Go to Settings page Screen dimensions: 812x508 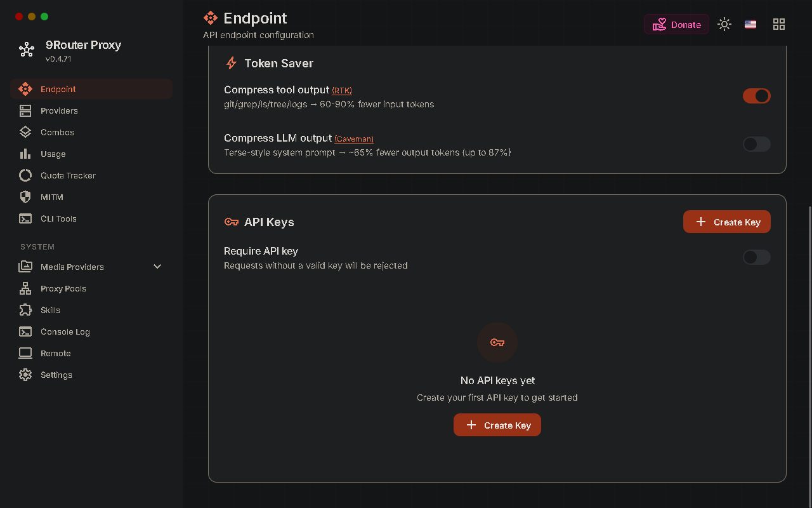coord(91,375)
